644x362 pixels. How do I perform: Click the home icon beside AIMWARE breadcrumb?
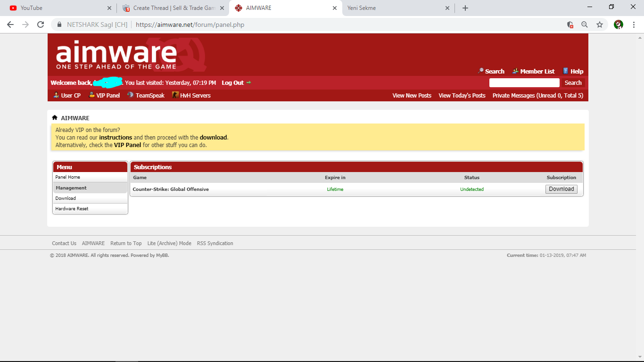[x=55, y=117]
